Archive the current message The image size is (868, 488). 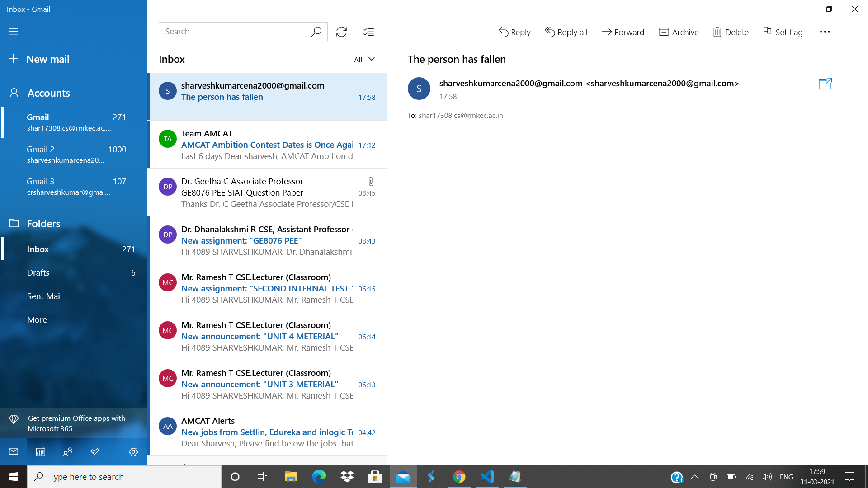coord(679,32)
